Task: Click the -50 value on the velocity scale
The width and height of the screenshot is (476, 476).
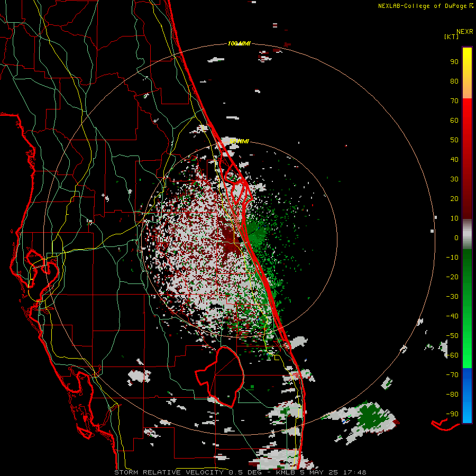Action: [452, 336]
